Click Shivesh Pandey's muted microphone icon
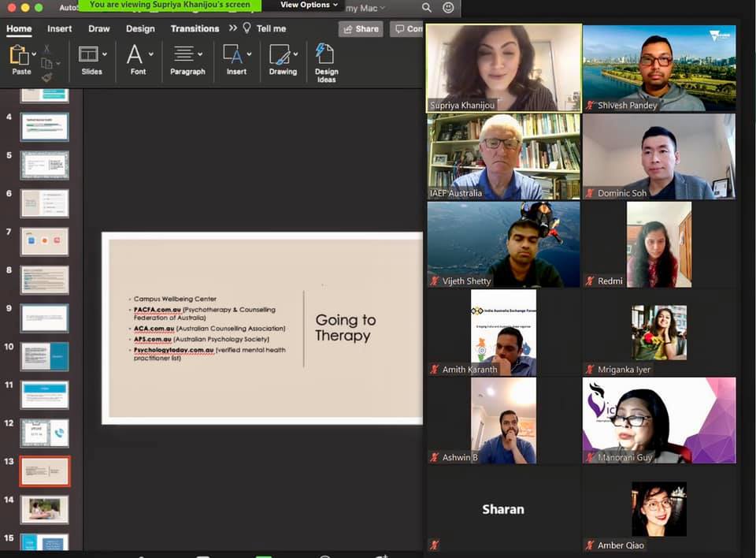Image resolution: width=756 pixels, height=558 pixels. 591,105
